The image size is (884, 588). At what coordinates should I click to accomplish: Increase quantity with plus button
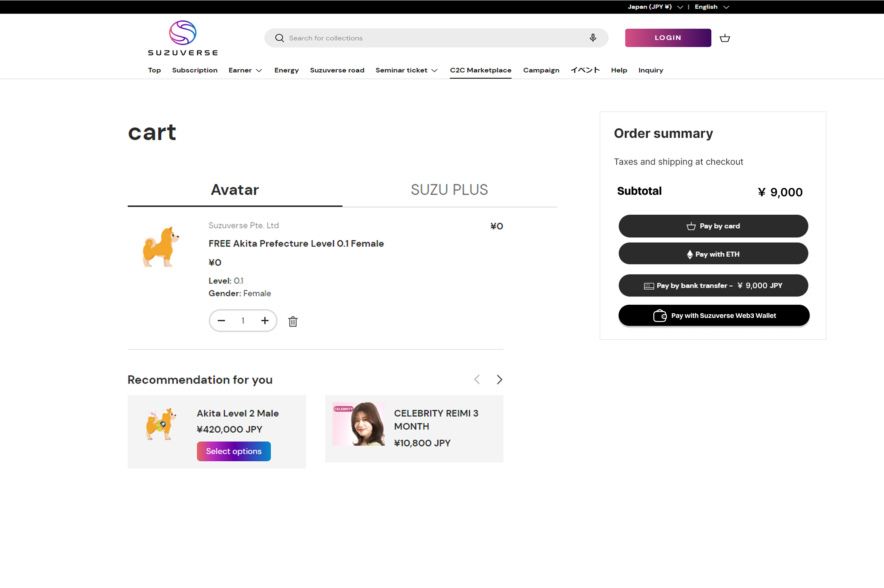coord(265,321)
